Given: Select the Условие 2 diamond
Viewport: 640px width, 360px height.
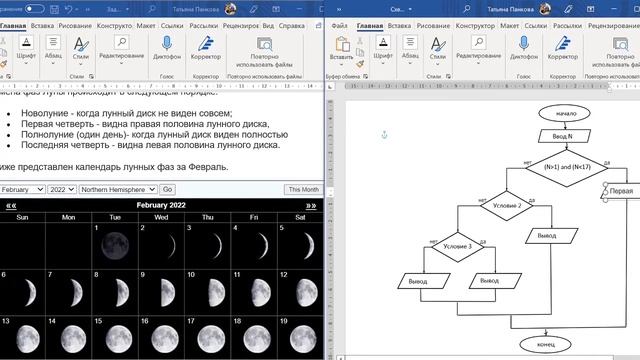Looking at the screenshot, I should click(507, 205).
